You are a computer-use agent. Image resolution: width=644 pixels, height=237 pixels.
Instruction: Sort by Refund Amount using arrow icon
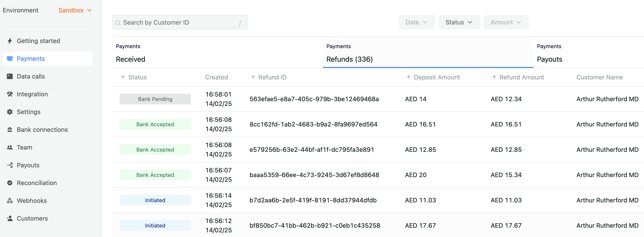494,77
